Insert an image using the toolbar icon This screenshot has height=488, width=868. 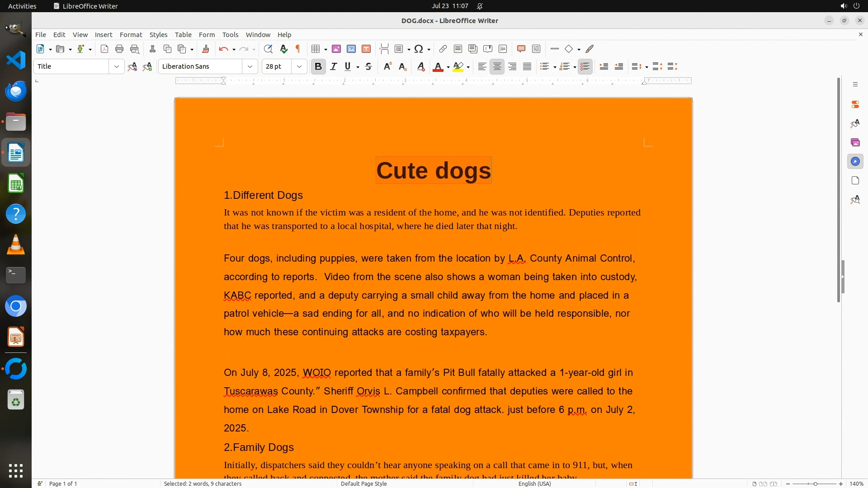point(336,49)
